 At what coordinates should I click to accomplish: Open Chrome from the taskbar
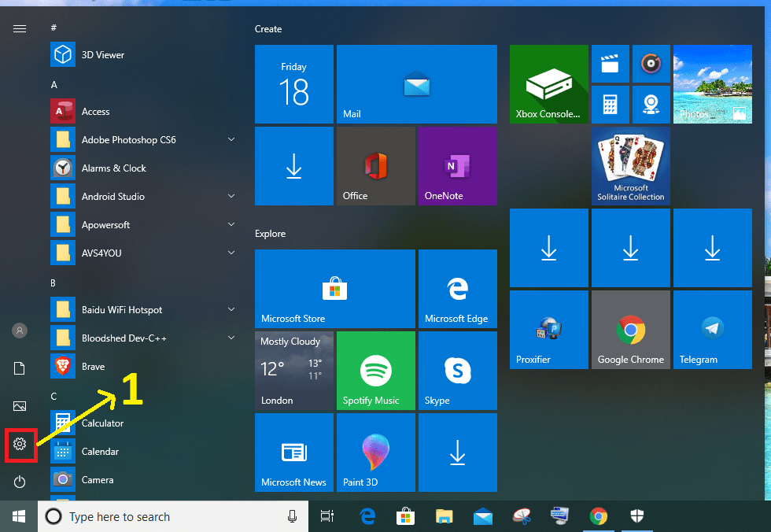[599, 516]
